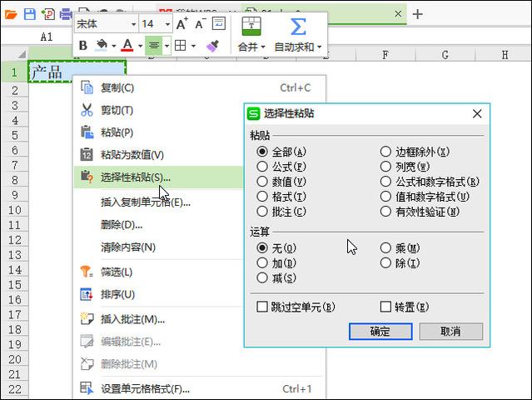The height and width of the screenshot is (400, 532).
Task: Click the print icon in the toolbar
Action: [66, 14]
